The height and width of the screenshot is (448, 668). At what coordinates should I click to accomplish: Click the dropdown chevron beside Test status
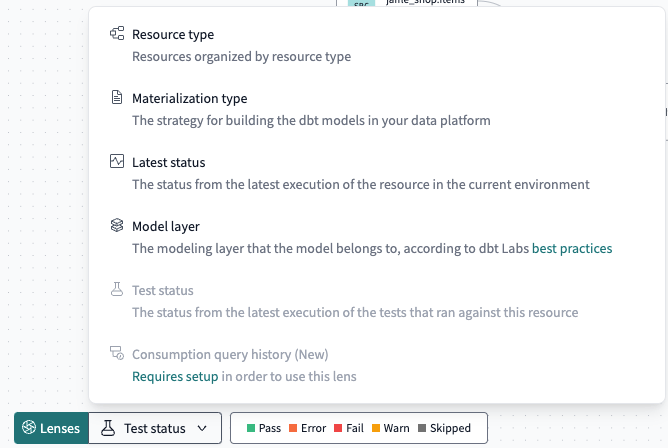click(x=202, y=428)
